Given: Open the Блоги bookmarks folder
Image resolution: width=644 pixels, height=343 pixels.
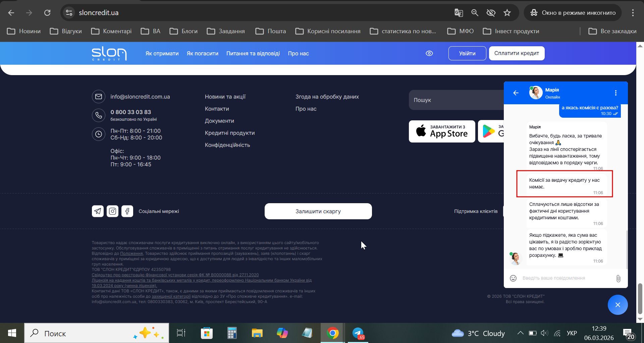Looking at the screenshot, I should [x=183, y=31].
